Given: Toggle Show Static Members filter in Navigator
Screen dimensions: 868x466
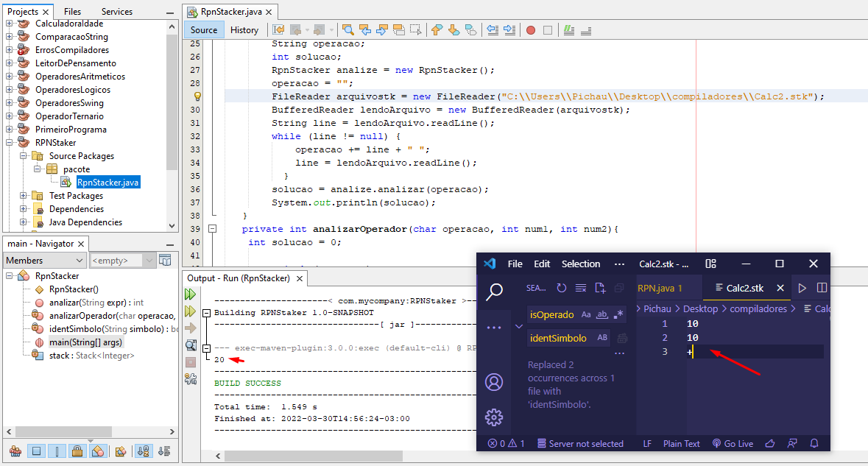Looking at the screenshot, I should (x=57, y=451).
